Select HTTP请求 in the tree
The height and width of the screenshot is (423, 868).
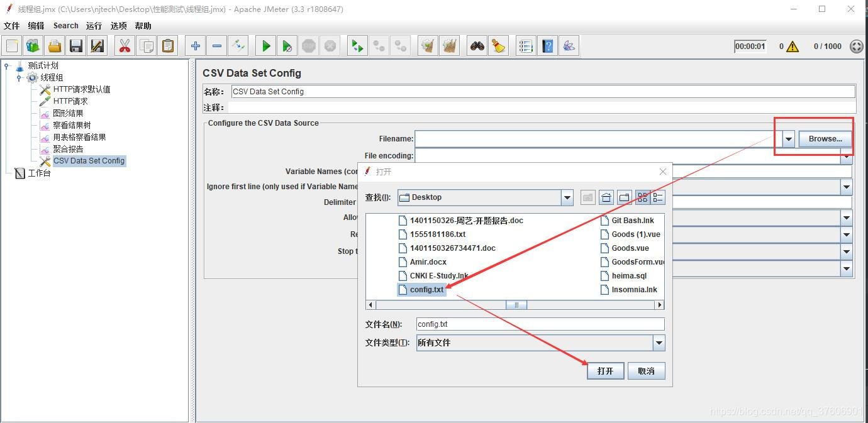70,101
